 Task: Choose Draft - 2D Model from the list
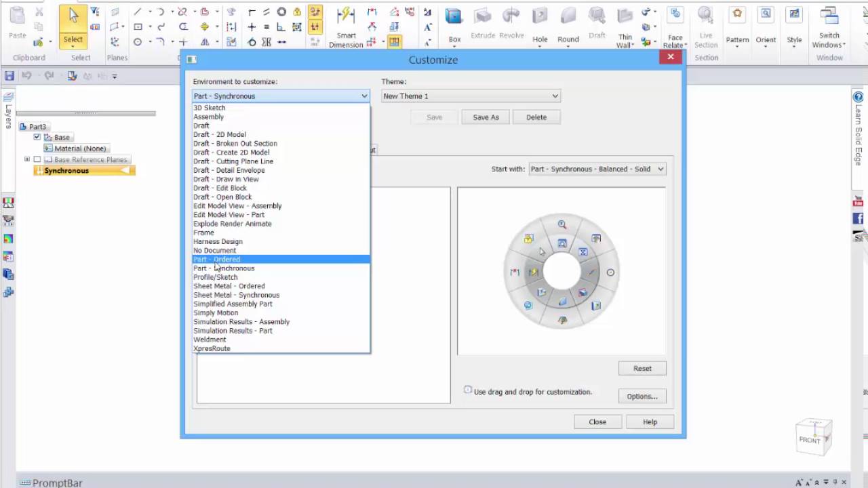point(281,134)
